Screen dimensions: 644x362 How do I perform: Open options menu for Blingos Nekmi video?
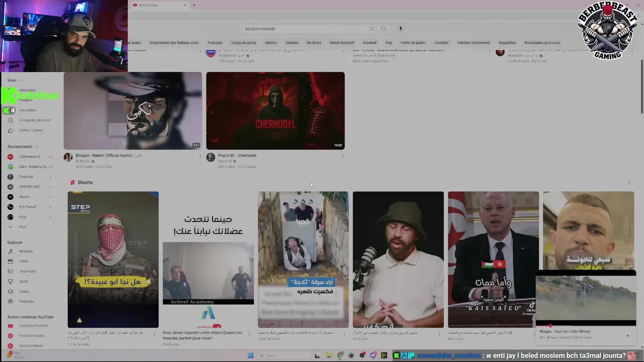tap(200, 155)
